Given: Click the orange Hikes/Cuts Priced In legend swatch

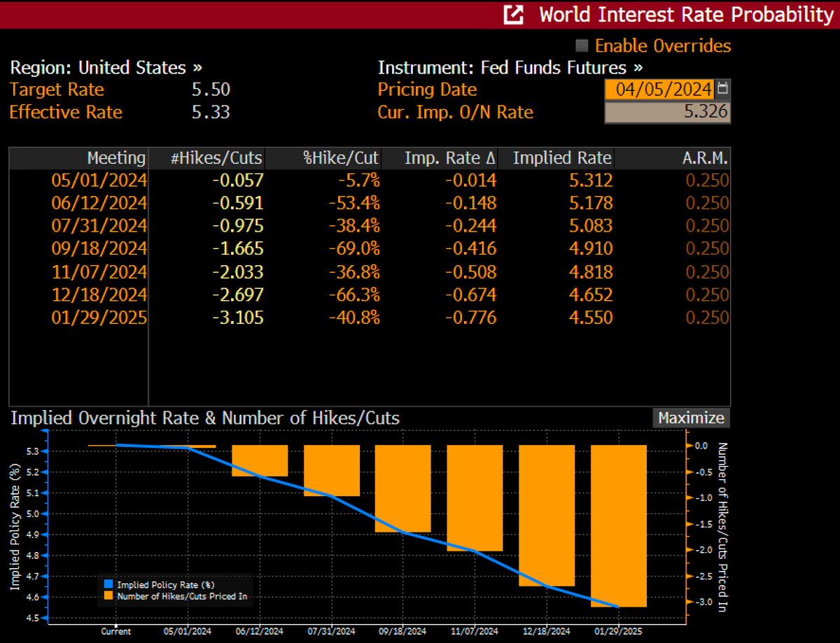Looking at the screenshot, I should [x=107, y=596].
